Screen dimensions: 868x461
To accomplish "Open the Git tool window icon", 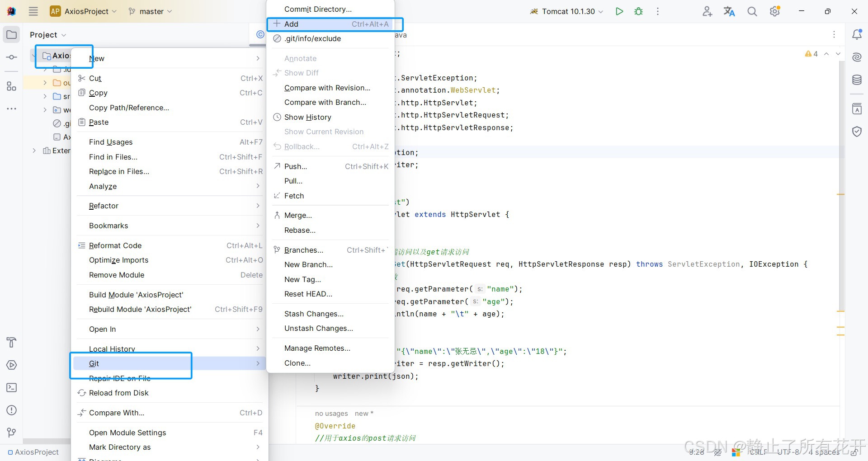I will tap(12, 433).
